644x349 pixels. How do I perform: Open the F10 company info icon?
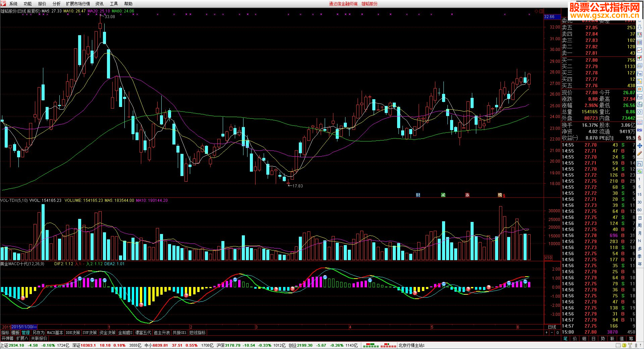(640, 73)
